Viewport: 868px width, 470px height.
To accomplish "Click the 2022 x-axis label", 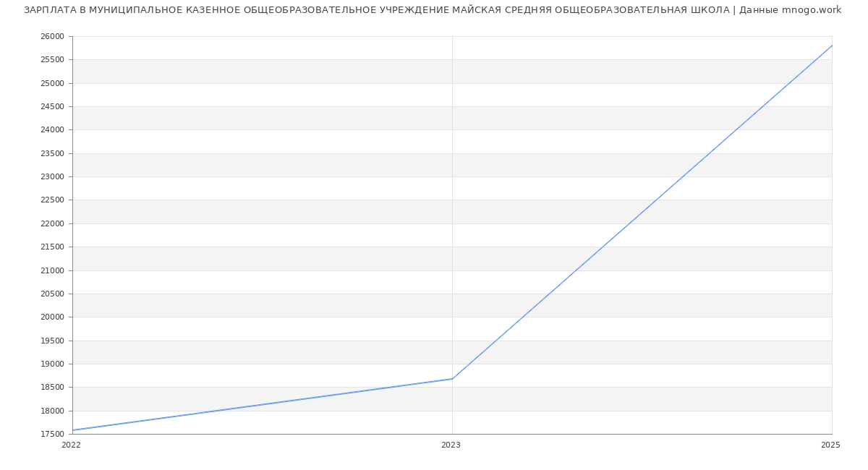I will click(71, 445).
